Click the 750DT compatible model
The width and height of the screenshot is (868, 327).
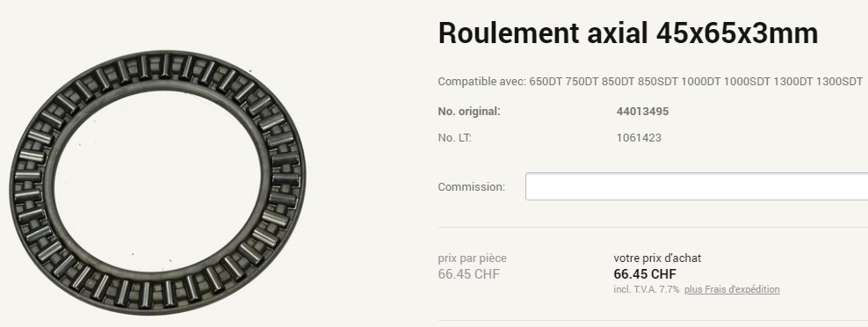point(582,82)
